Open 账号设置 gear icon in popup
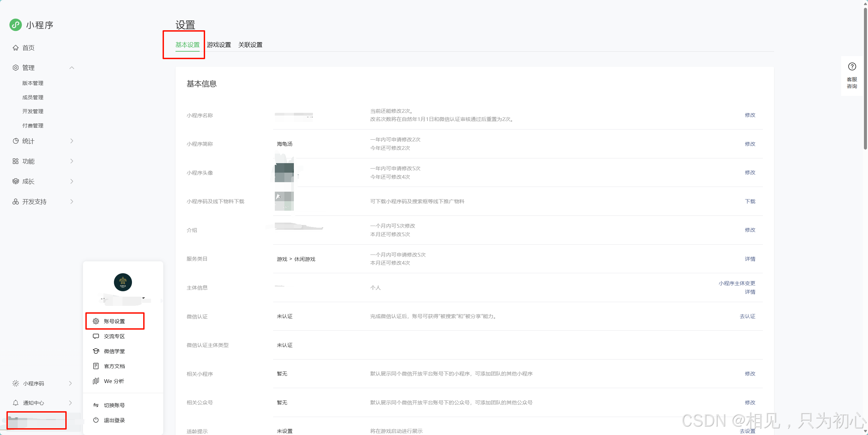The width and height of the screenshot is (868, 435). pos(96,321)
